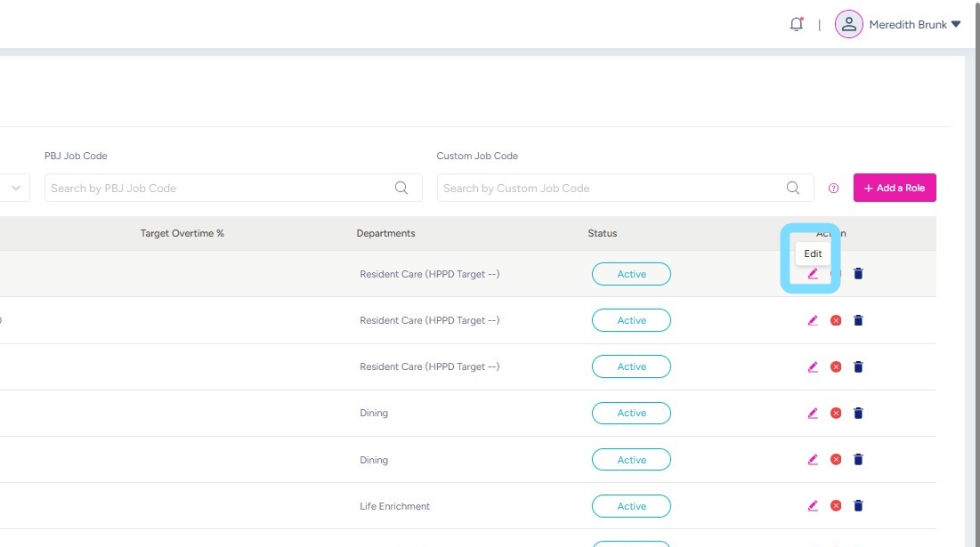Click the Departments column header
Screen dimensions: 980x547
[x=385, y=233]
